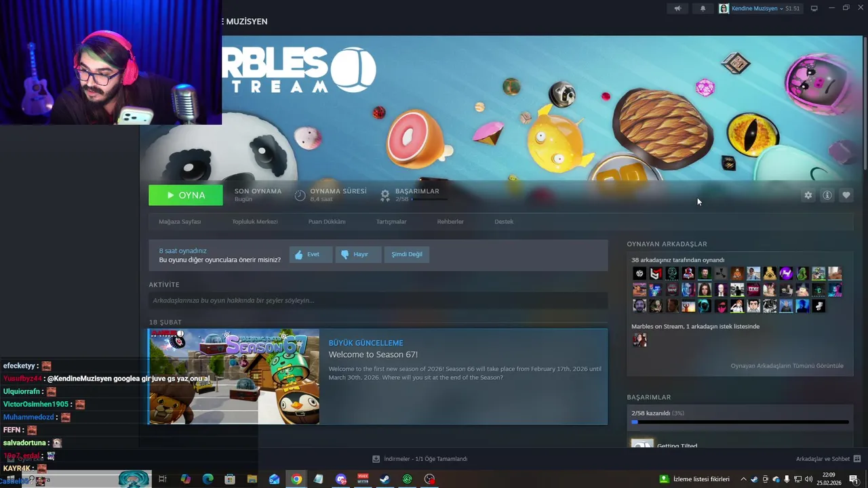Open Steam notifications bell
Viewport: 868px width, 488px height.
coord(703,9)
